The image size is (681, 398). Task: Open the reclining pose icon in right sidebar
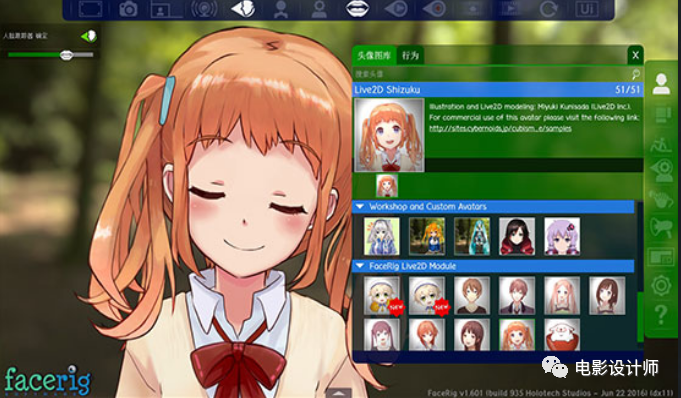coord(661,144)
